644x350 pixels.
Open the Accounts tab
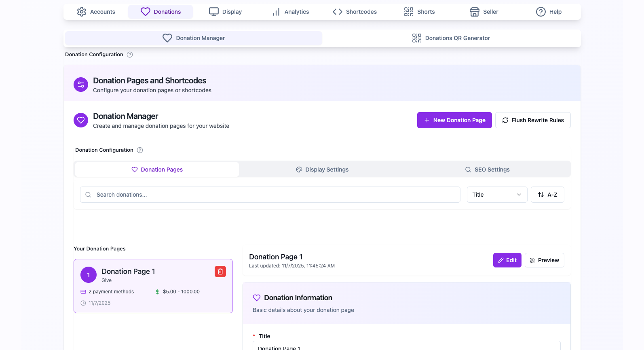96,12
